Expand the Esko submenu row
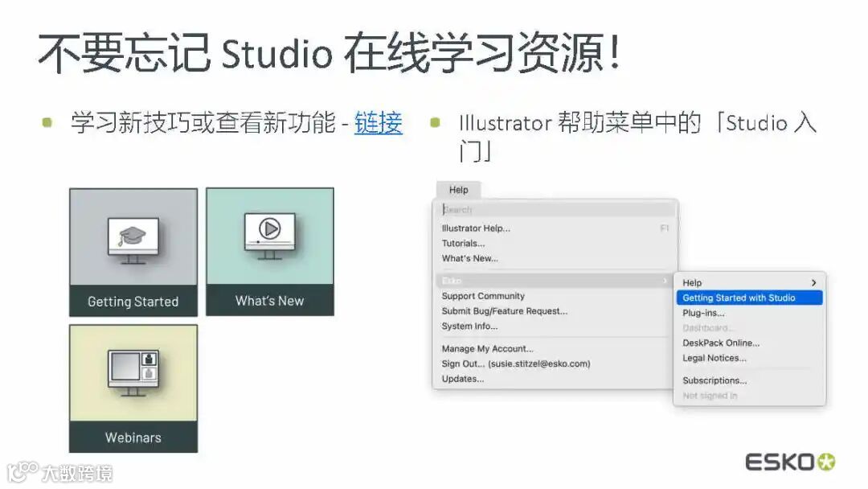This screenshot has width=868, height=489. point(555,281)
